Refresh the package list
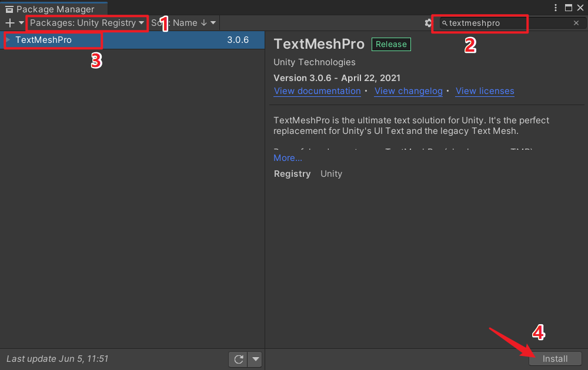Image resolution: width=588 pixels, height=370 pixels. pos(239,359)
